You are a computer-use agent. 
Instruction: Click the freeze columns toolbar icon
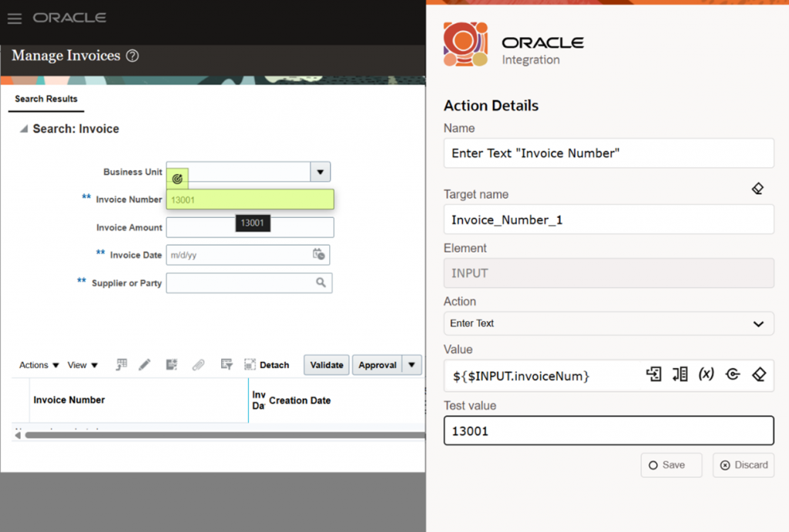coord(121,365)
